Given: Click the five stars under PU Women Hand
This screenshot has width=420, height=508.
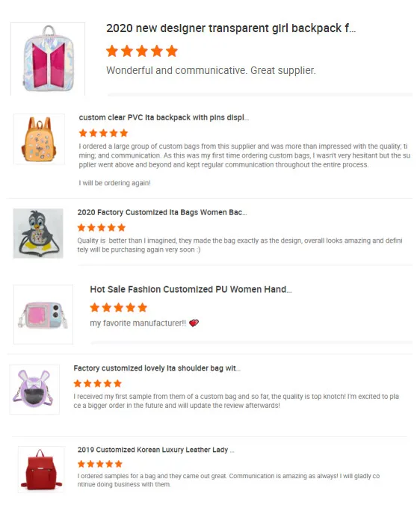Looking at the screenshot, I should click(119, 308).
